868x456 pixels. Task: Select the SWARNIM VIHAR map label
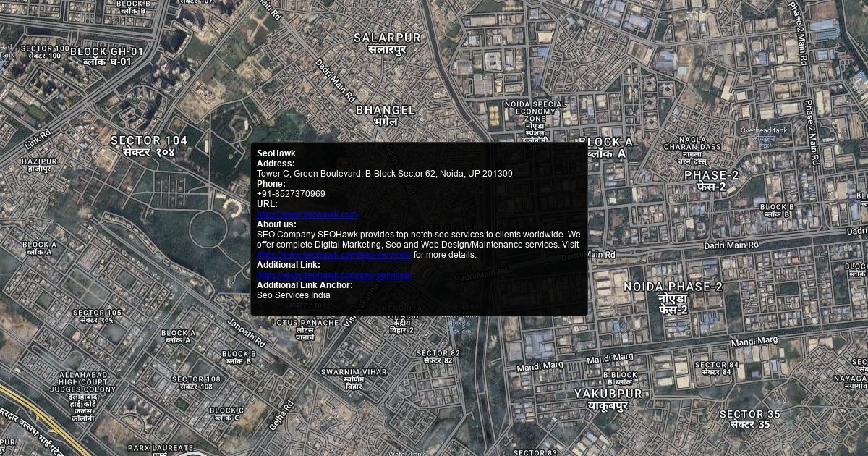point(354,372)
